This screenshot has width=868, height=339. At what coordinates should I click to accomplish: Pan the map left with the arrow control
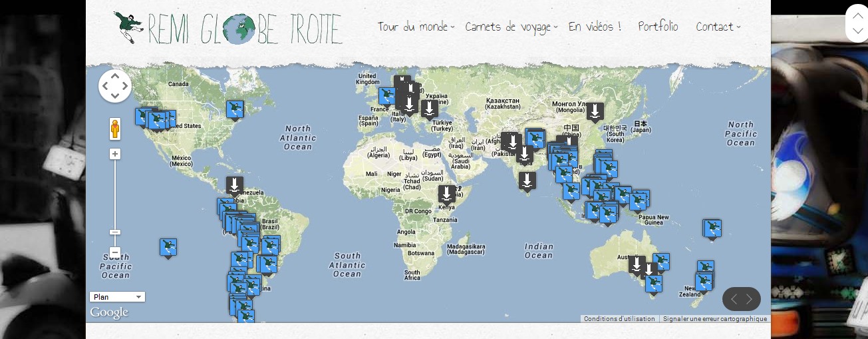pyautogui.click(x=105, y=86)
